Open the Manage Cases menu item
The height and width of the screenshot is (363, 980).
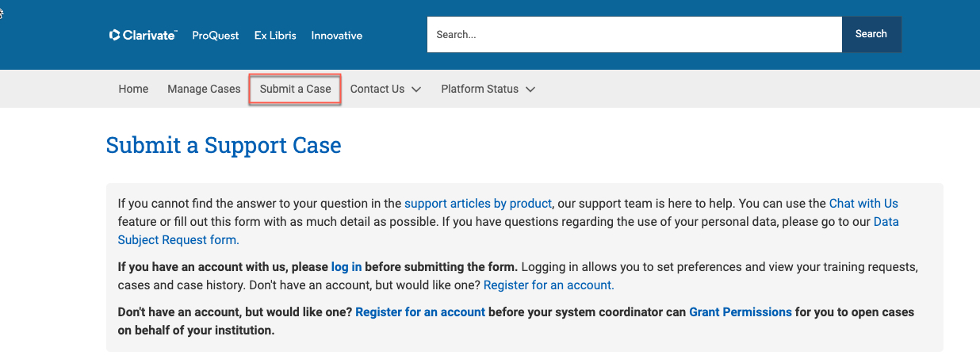tap(204, 89)
